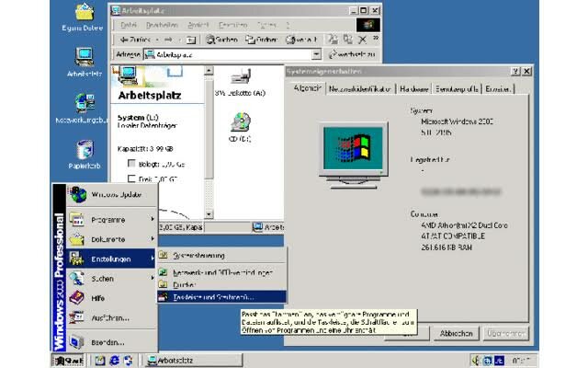Screen dimensions: 588x368
Task: Expand Suchen in Start menu
Action: (112, 278)
